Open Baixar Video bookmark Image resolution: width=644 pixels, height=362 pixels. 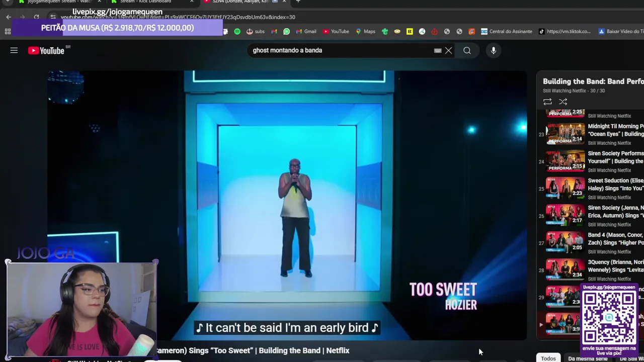(620, 31)
